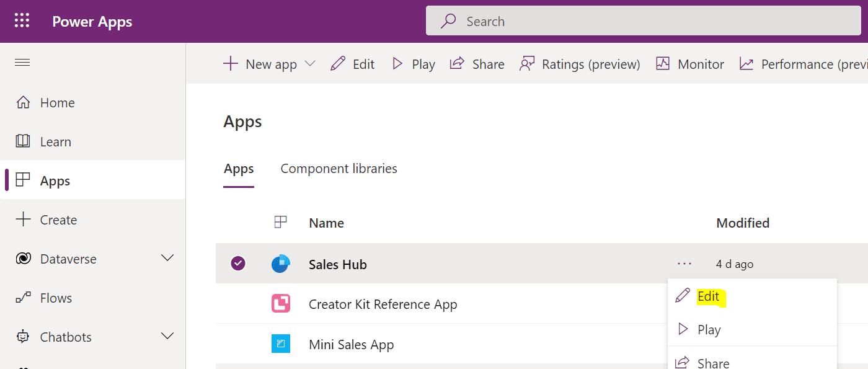This screenshot has width=868, height=369.
Task: Open the Ratings (preview) toolbar icon
Action: tap(527, 64)
